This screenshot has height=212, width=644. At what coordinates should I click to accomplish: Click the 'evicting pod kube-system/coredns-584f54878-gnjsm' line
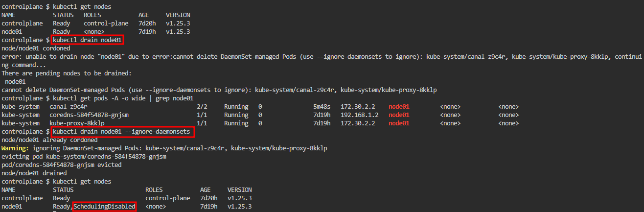pyautogui.click(x=84, y=157)
